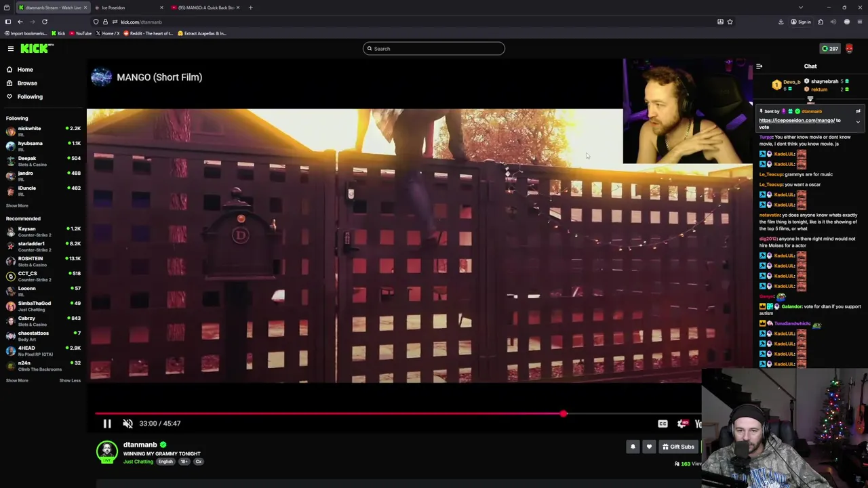Open the Deepak channel
Viewport: 868px width, 488px height.
tap(43, 161)
